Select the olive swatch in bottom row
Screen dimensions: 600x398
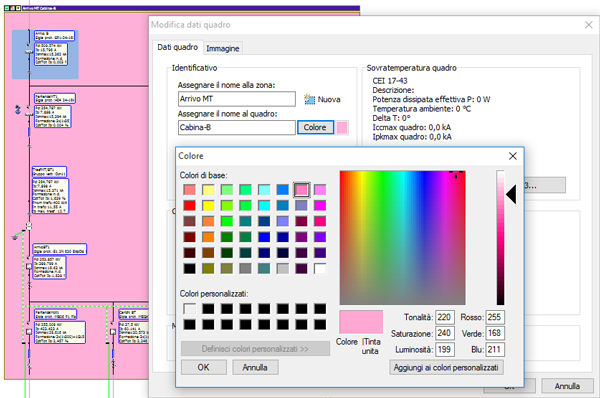click(208, 268)
